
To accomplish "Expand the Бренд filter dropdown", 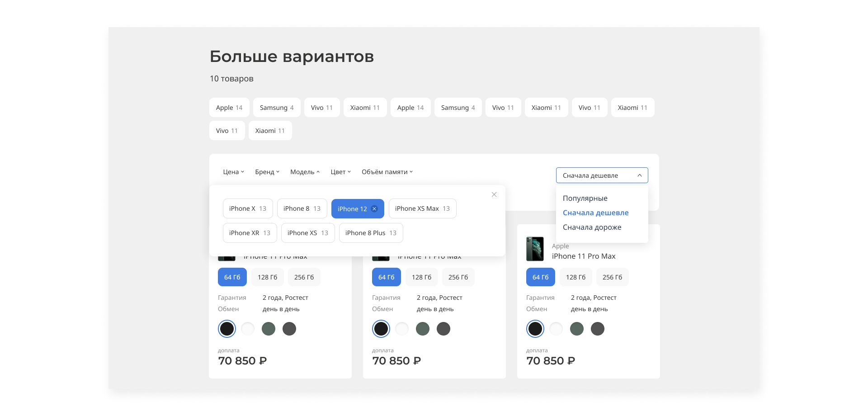I will (267, 172).
